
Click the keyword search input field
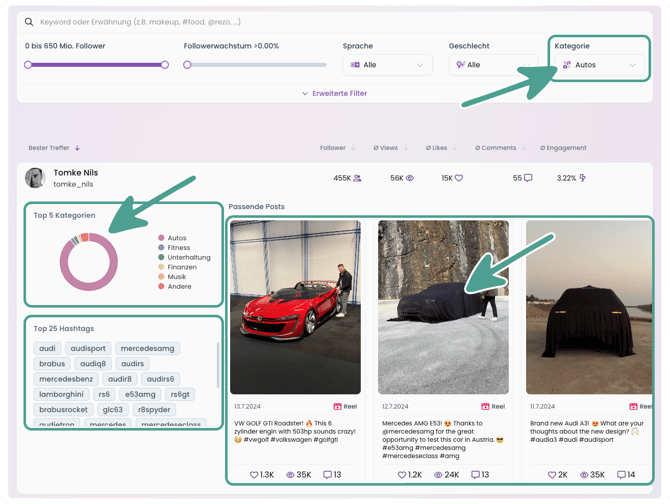pos(300,22)
